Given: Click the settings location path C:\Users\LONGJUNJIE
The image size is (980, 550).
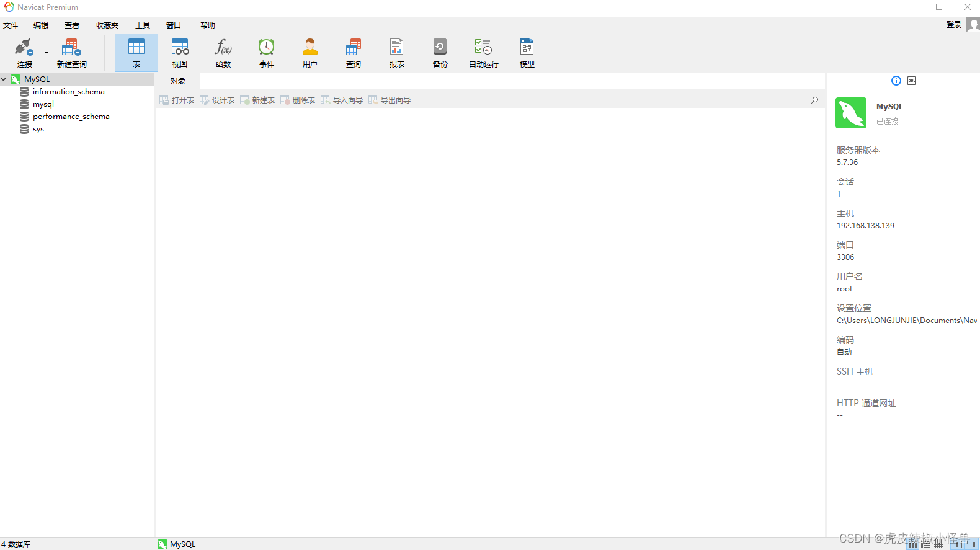Looking at the screenshot, I should (907, 321).
